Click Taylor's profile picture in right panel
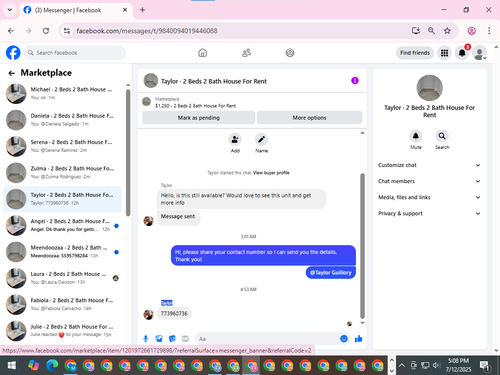 coord(429,88)
